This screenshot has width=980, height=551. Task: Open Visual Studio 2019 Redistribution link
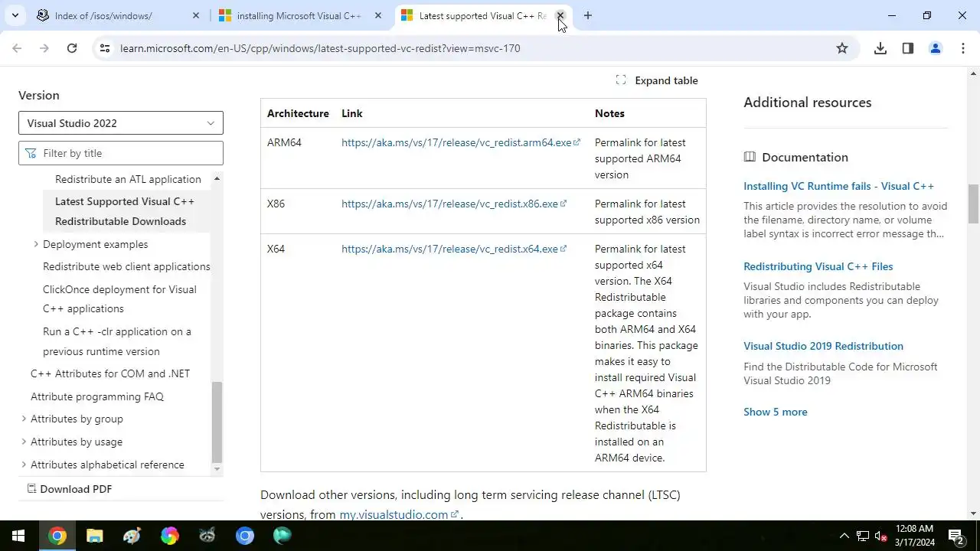click(x=823, y=346)
